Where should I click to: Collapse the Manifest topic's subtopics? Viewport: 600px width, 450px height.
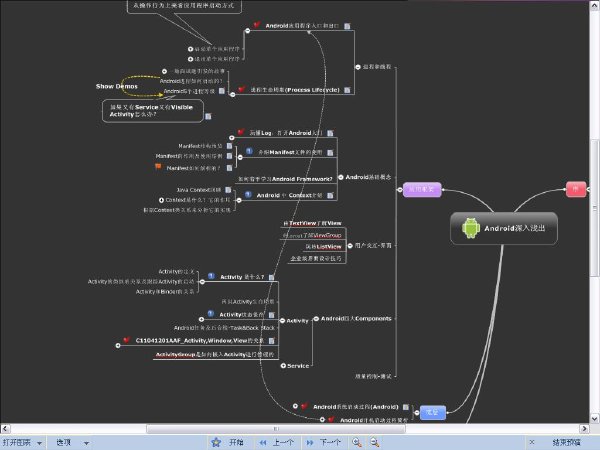pos(240,157)
